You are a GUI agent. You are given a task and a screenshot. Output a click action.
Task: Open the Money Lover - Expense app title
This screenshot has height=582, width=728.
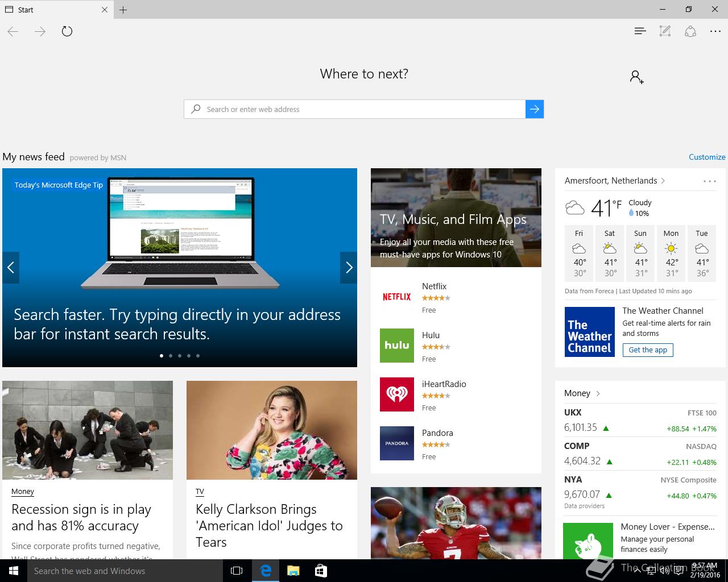point(668,527)
